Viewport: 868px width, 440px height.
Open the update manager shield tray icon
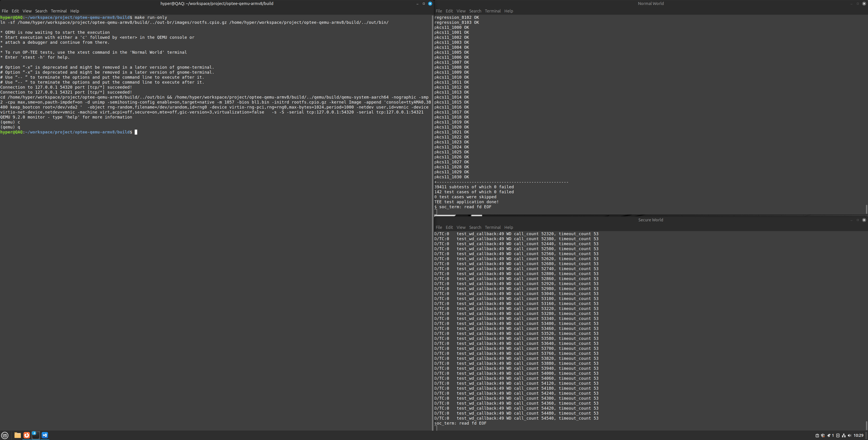[x=823, y=436]
